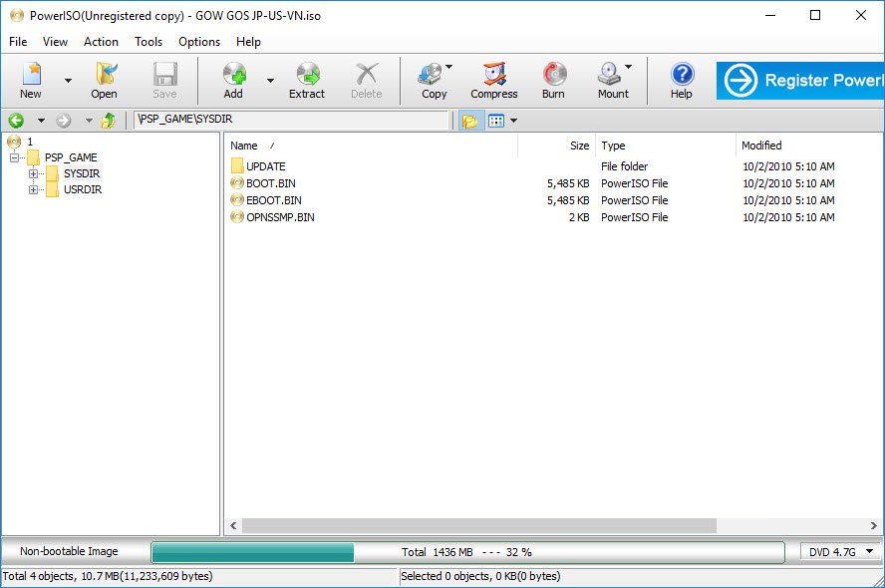Viewport: 885px width, 588px height.
Task: Select the EBOOT.BIN file icon
Action: [237, 200]
